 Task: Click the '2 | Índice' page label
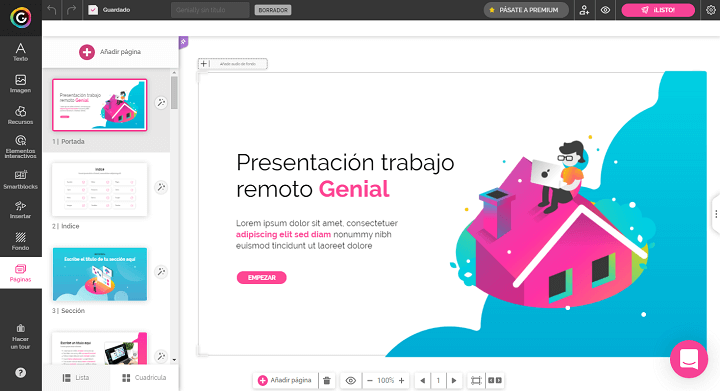point(66,226)
